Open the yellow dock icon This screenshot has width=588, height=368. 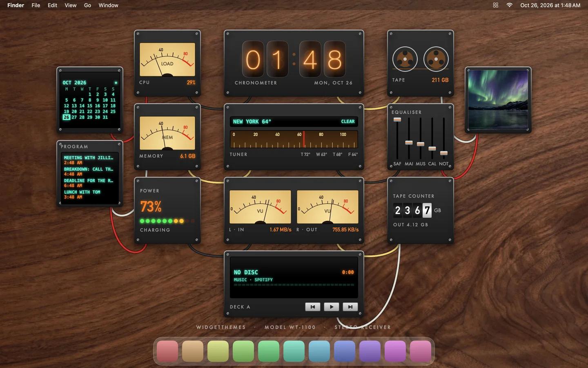pyautogui.click(x=218, y=351)
